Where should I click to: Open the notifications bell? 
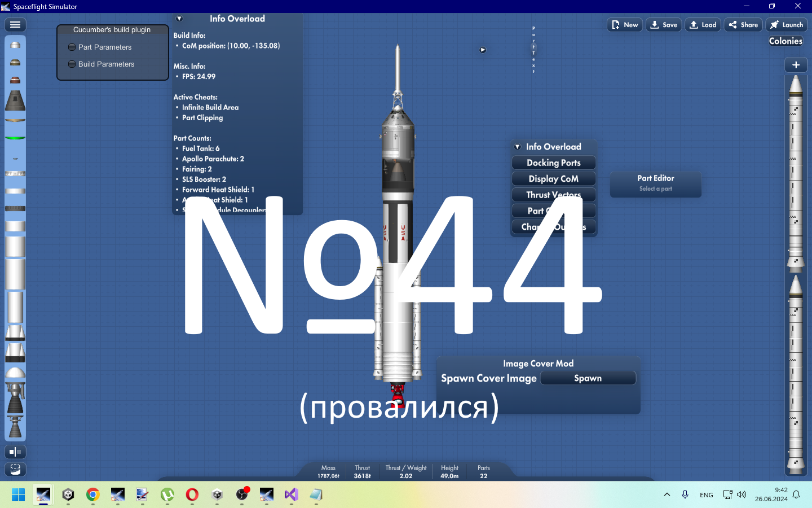[796, 494]
